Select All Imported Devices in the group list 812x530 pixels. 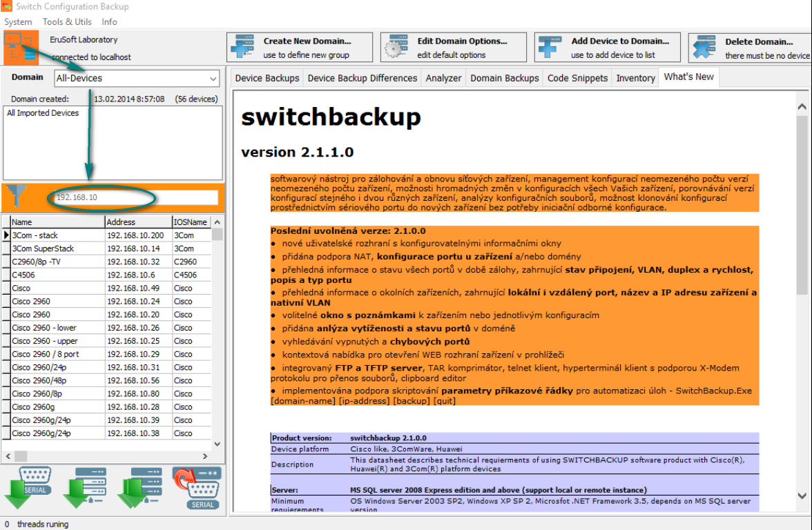tap(43, 113)
